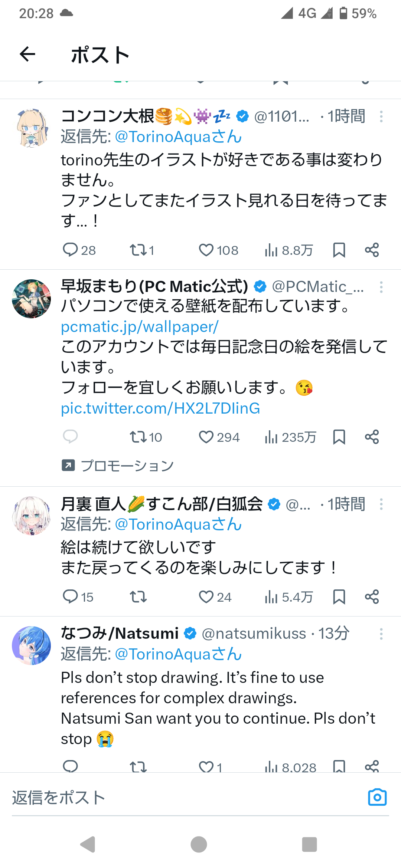Open replies on コンコン大根's post
The width and height of the screenshot is (401, 868).
[79, 250]
